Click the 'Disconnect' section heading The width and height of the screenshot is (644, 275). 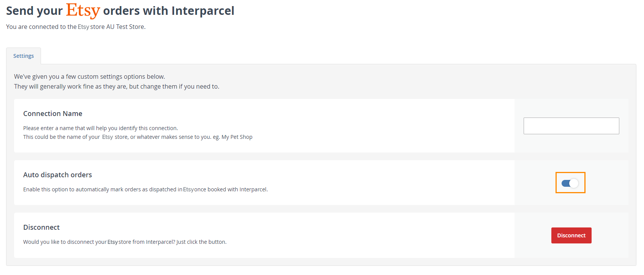pos(41,227)
